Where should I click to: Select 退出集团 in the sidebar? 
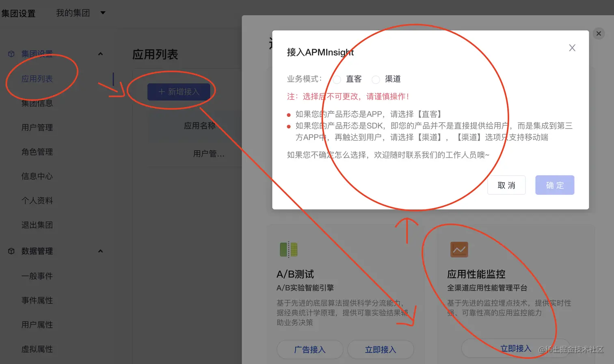37,225
